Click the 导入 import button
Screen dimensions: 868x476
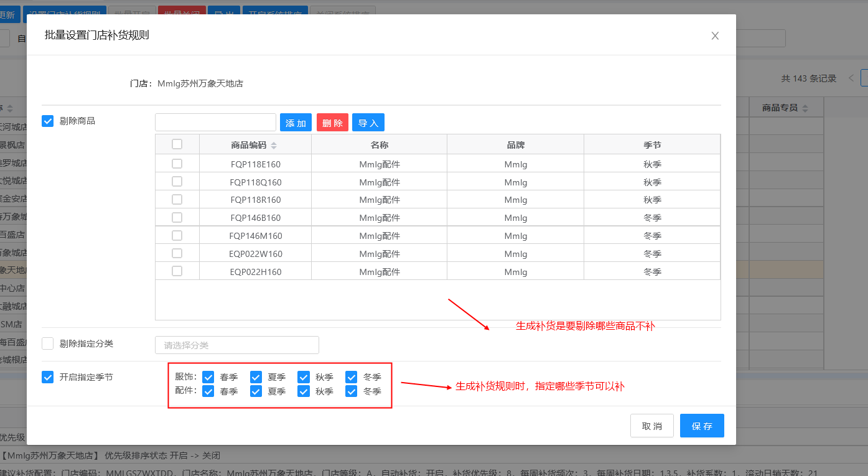[x=368, y=123]
